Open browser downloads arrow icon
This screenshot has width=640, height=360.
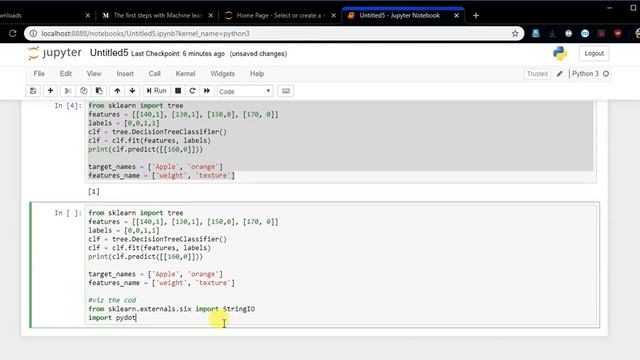pos(552,33)
